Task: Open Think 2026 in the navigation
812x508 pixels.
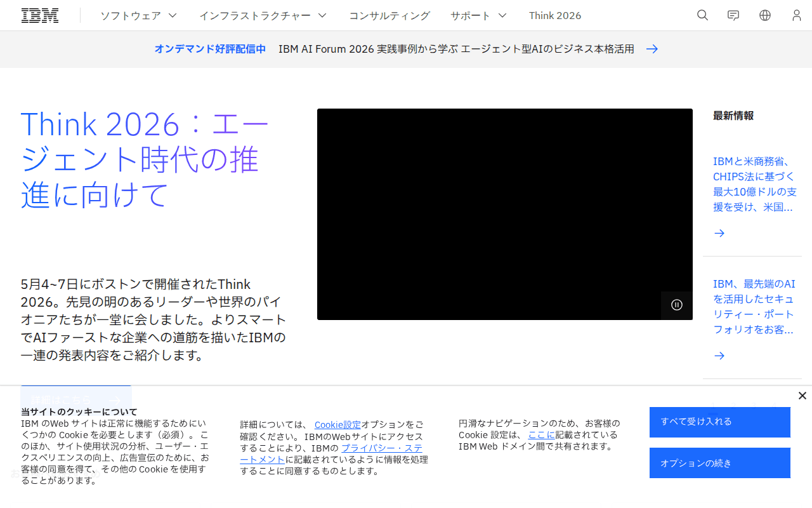Action: click(x=555, y=15)
